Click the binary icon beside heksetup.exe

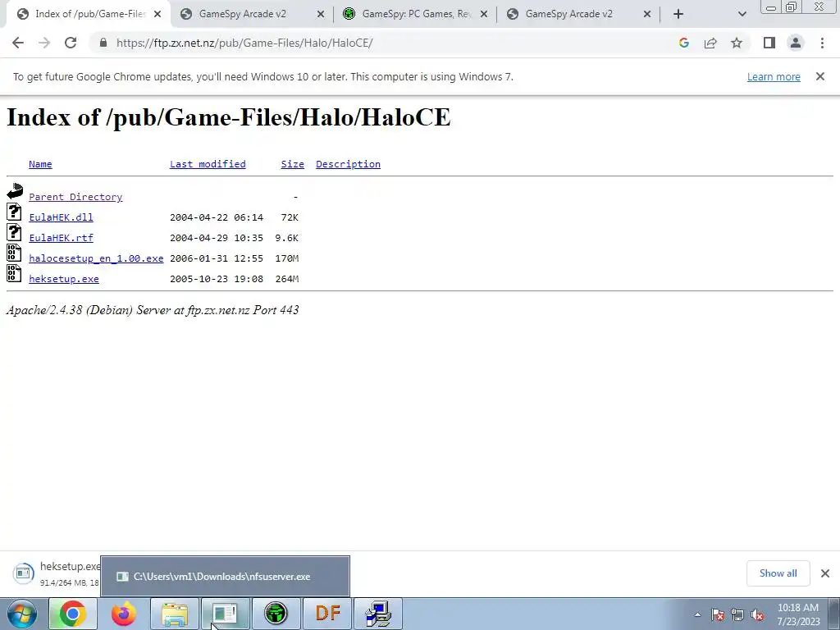pos(14,273)
